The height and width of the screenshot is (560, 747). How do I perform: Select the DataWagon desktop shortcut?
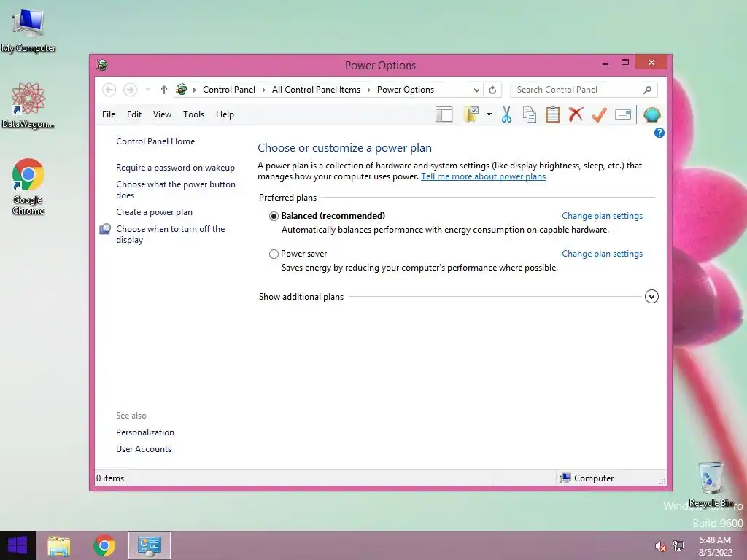(28, 105)
